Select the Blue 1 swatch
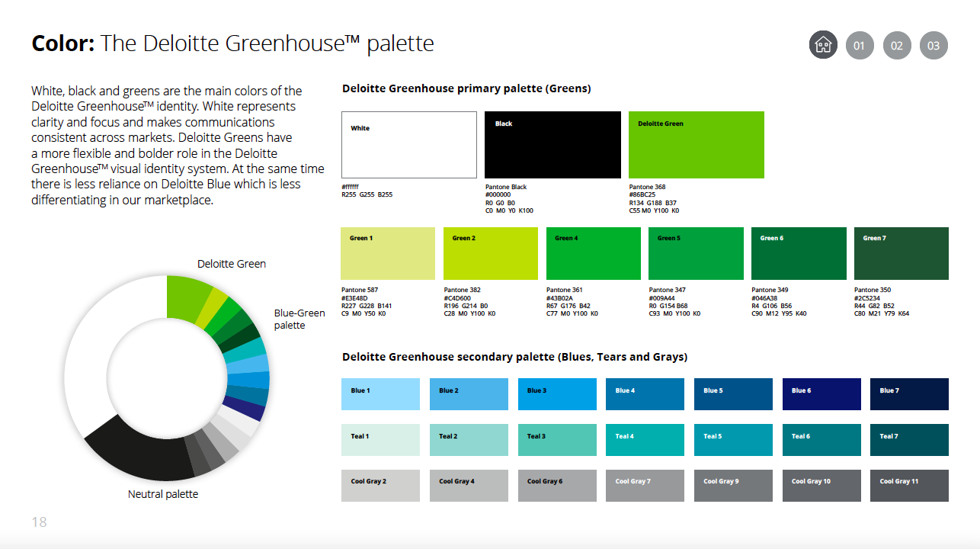This screenshot has height=549, width=980. 380,394
